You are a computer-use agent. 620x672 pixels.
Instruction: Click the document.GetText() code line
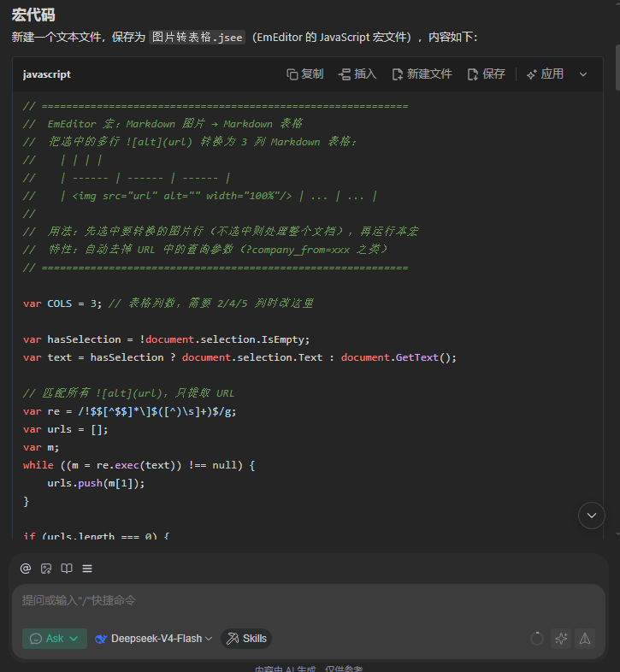coord(239,357)
